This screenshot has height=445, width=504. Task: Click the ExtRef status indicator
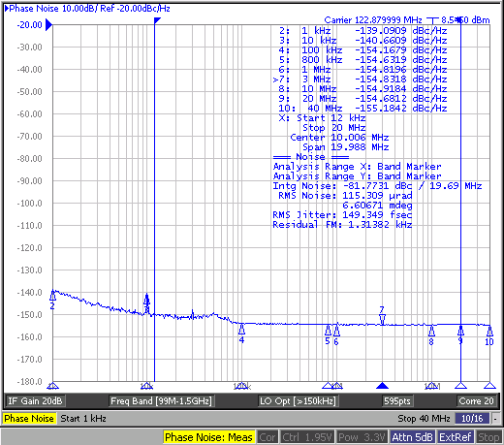click(x=456, y=437)
